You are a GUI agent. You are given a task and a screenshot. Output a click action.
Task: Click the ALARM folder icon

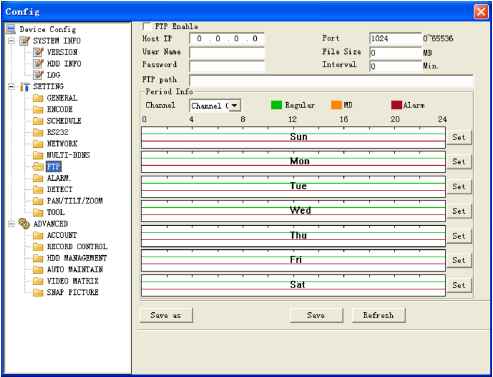coord(38,178)
